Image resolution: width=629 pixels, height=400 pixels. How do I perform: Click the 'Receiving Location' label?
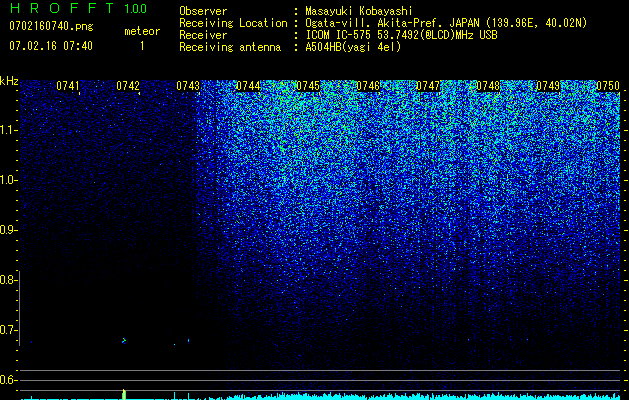[x=233, y=23]
